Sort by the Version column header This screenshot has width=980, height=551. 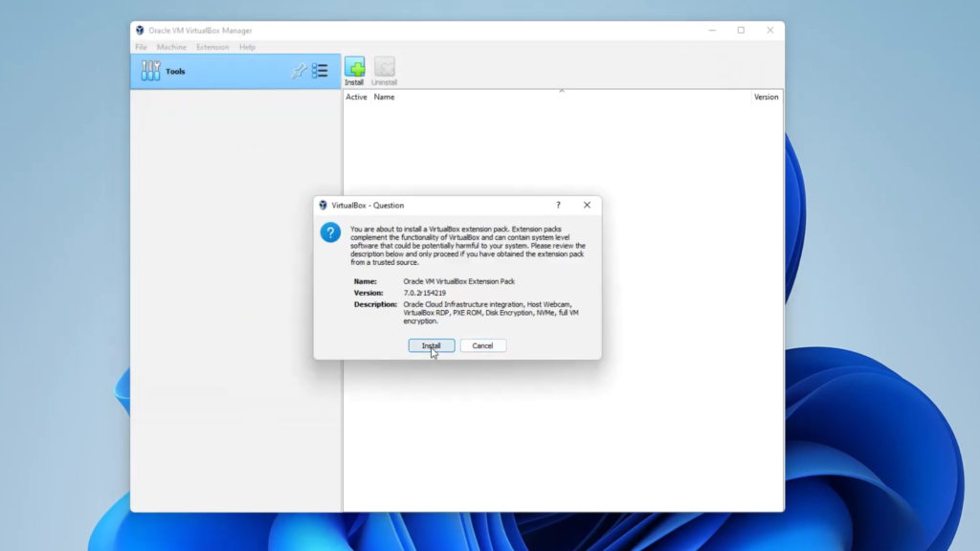(766, 97)
